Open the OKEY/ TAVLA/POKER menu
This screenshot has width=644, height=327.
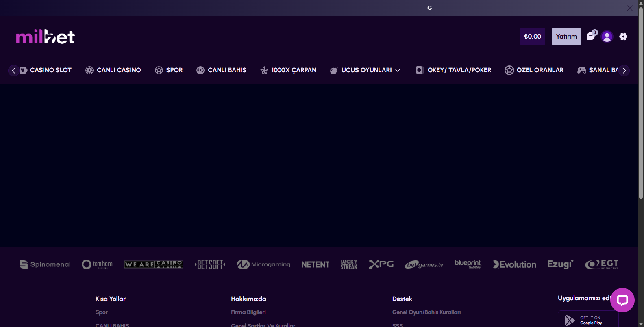pos(459,70)
